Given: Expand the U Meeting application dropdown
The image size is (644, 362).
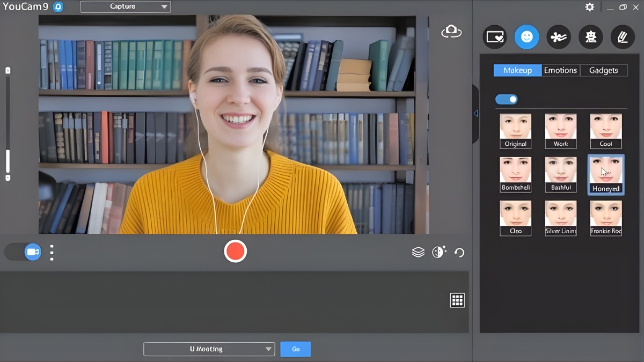Looking at the screenshot, I should coord(209,349).
